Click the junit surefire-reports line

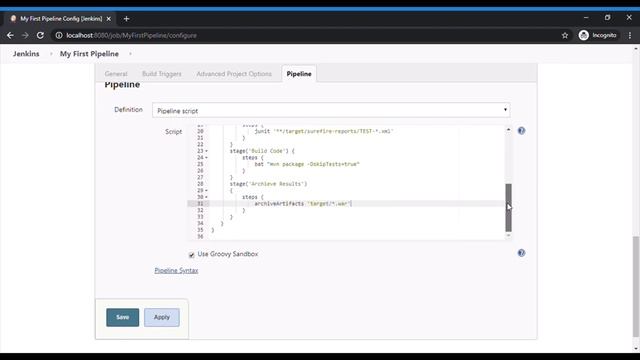[x=324, y=131]
